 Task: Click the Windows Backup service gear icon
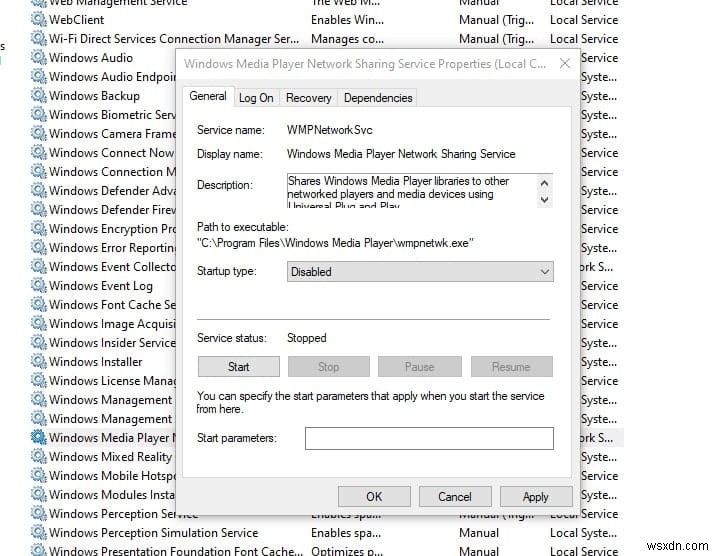point(39,95)
